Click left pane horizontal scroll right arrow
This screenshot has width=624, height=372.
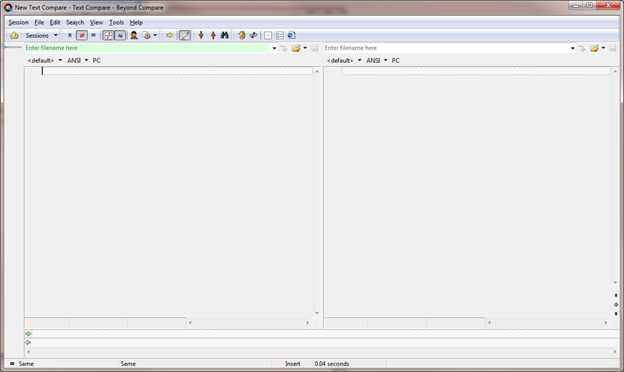tap(308, 323)
